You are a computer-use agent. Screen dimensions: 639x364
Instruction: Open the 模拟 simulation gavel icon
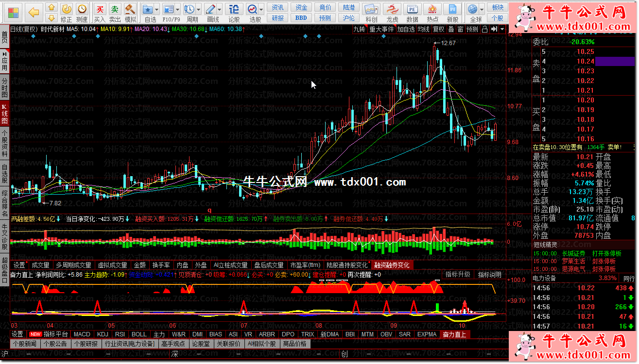click(x=130, y=12)
